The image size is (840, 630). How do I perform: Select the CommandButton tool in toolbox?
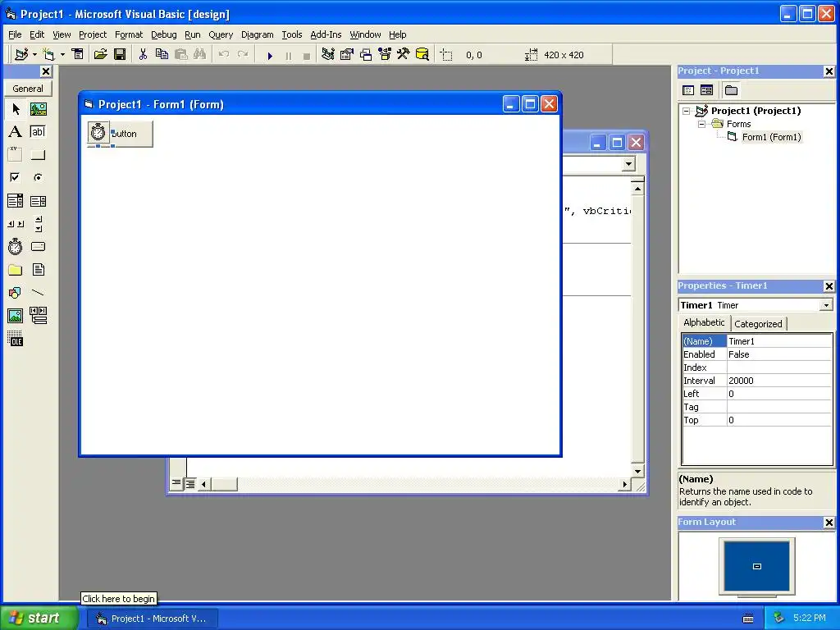[x=38, y=155]
